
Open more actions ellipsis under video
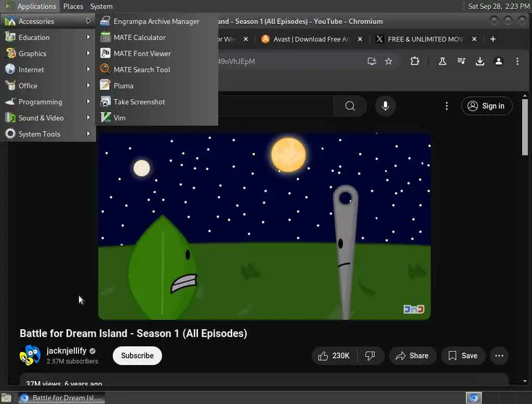tap(499, 356)
